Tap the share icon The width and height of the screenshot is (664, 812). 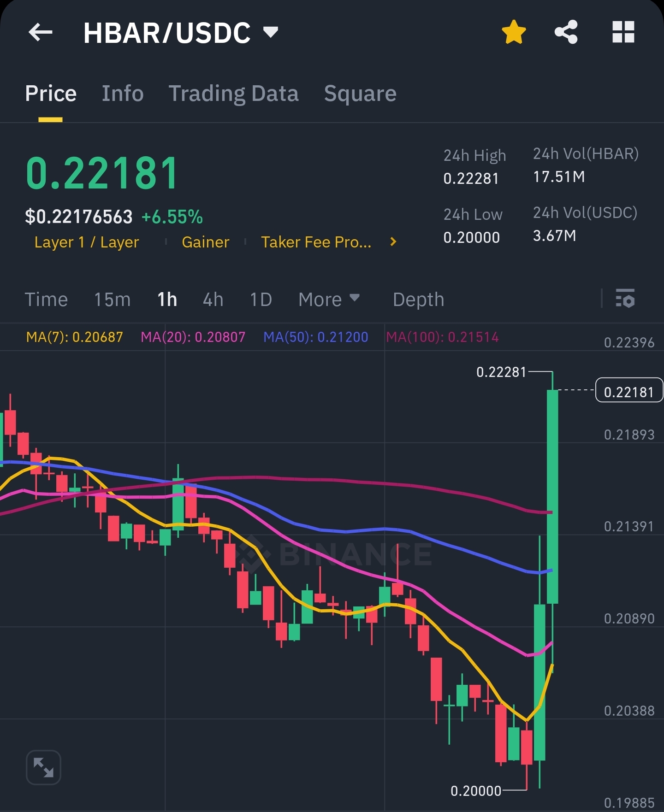point(566,32)
